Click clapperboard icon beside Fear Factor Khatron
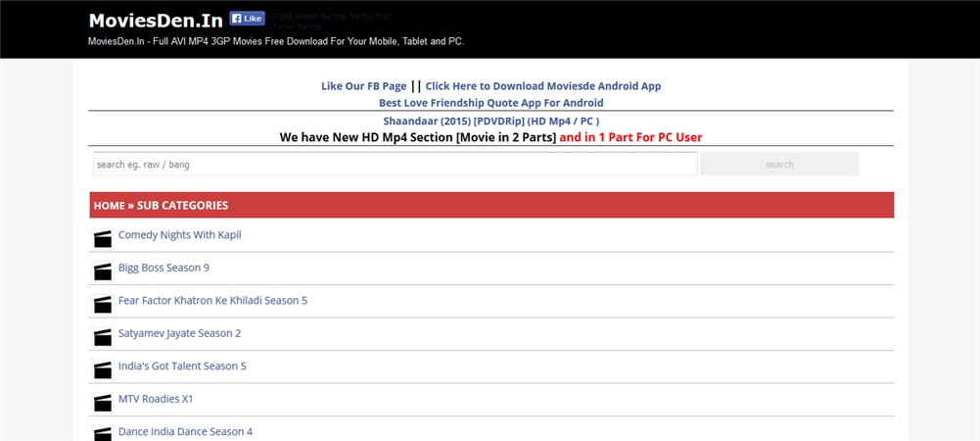This screenshot has height=441, width=980. [103, 304]
